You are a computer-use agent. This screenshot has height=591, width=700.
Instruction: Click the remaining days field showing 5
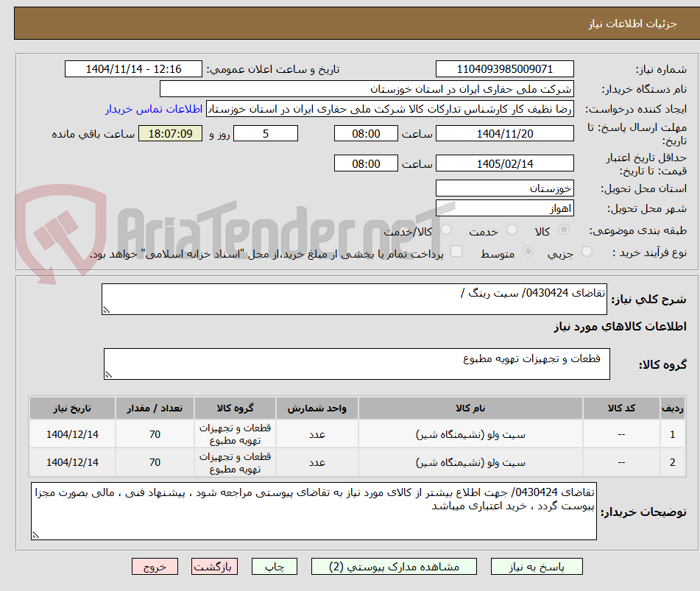[266, 133]
